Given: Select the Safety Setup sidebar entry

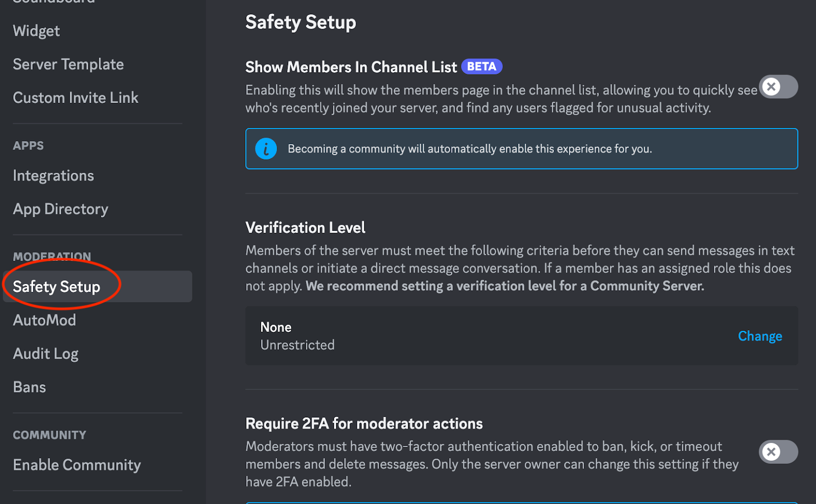Looking at the screenshot, I should 56,286.
